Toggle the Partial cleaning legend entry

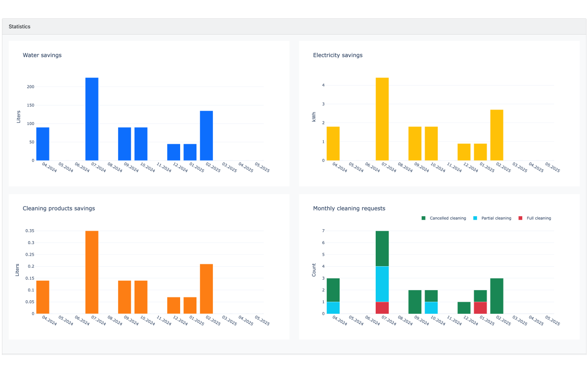(492, 218)
